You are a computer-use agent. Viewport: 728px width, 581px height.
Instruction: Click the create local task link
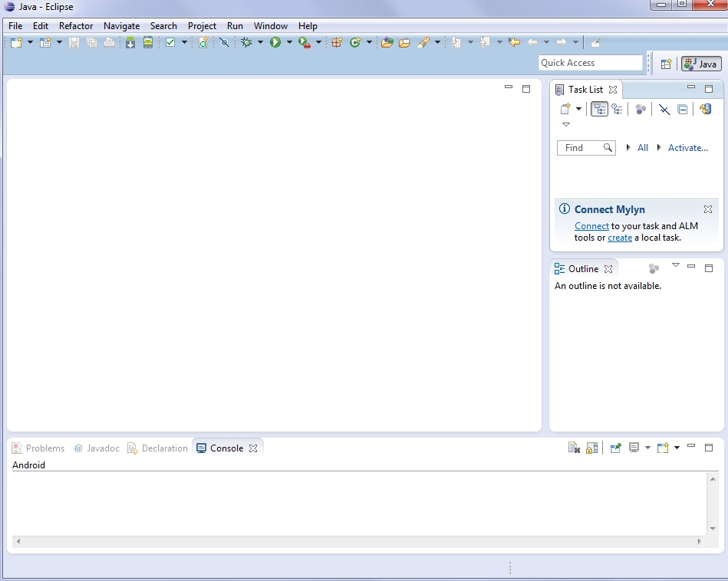tap(620, 238)
